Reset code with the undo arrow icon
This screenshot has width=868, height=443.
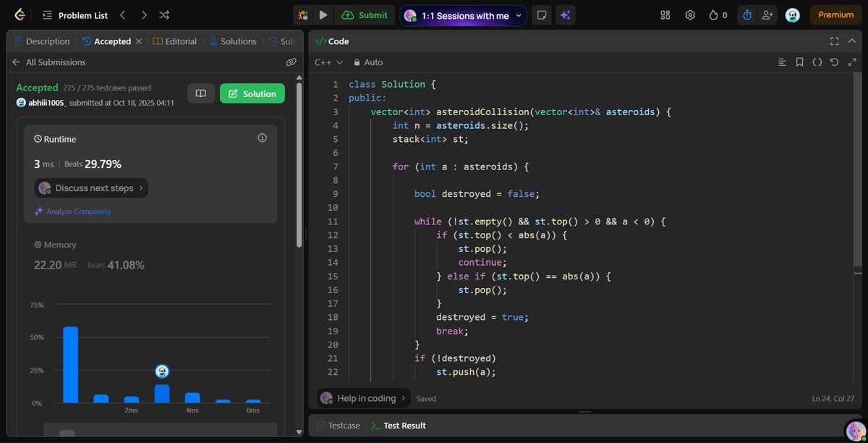point(834,62)
